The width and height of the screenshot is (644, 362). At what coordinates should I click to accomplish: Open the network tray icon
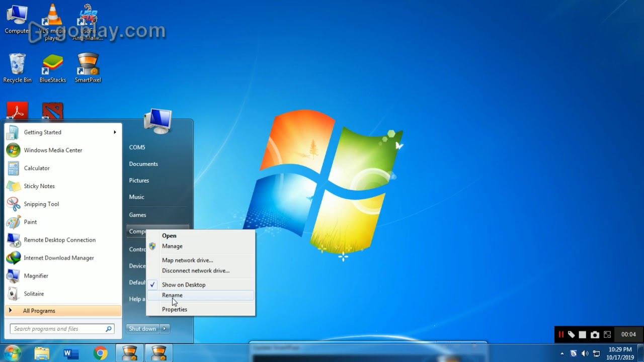click(596, 353)
